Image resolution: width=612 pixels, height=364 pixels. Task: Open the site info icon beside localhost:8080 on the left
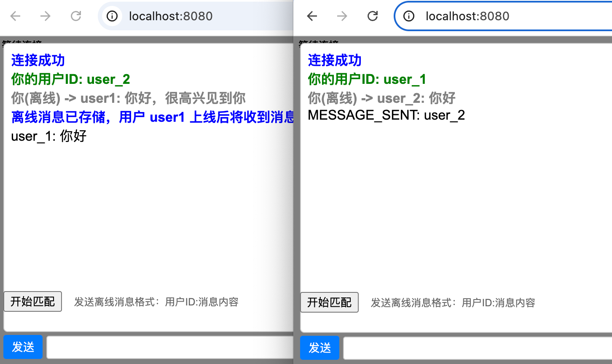(112, 16)
